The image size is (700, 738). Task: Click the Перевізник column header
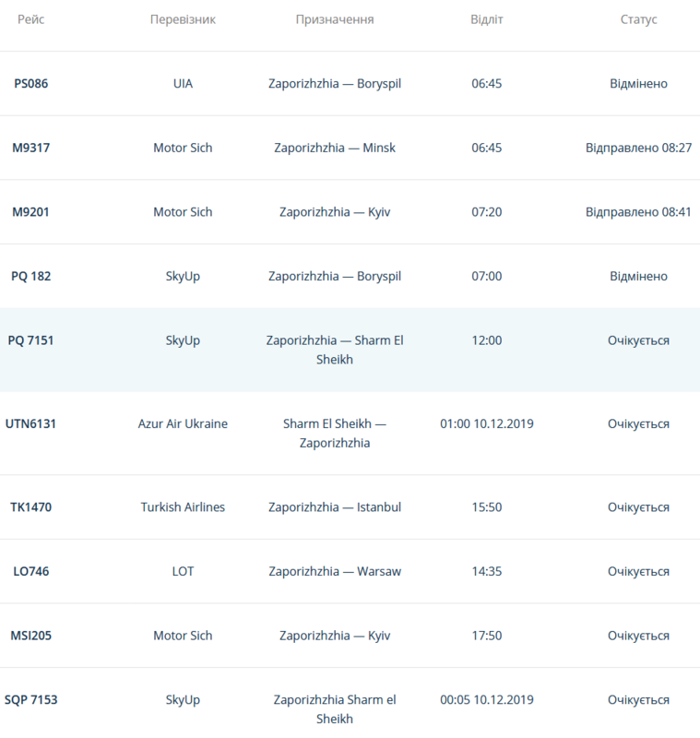[x=183, y=19]
